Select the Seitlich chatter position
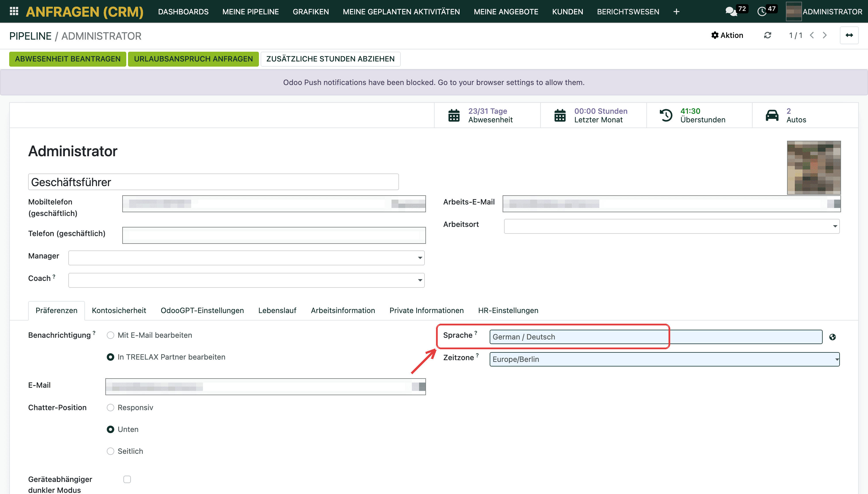Viewport: 868px width, 494px height. click(x=111, y=451)
